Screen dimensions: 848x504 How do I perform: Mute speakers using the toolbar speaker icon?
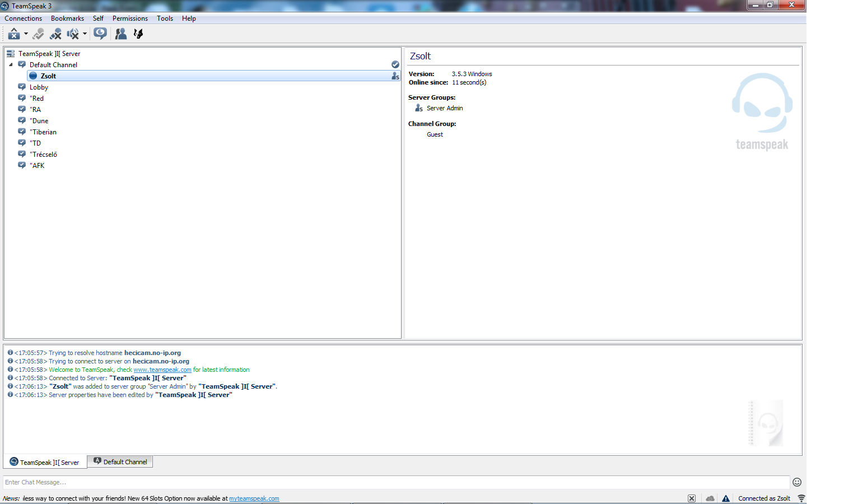(72, 34)
